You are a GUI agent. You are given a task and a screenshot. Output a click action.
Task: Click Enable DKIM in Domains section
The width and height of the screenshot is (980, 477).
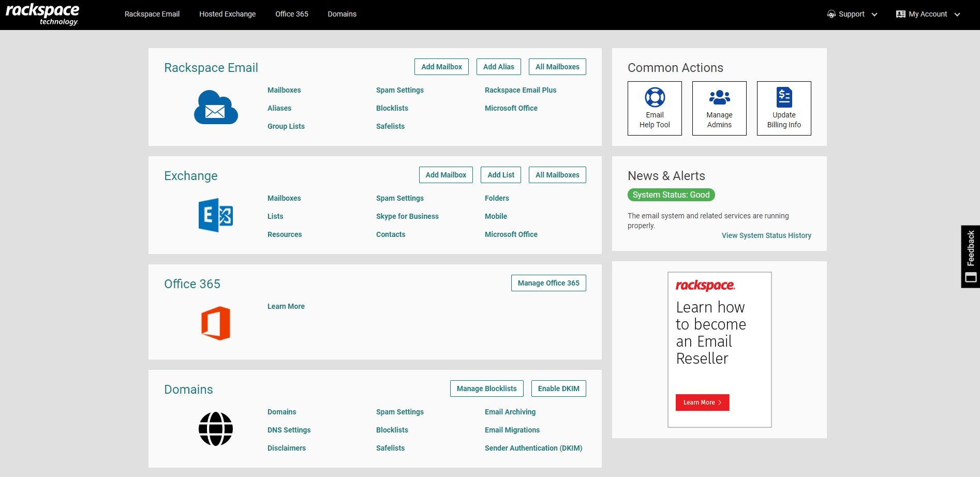[558, 388]
